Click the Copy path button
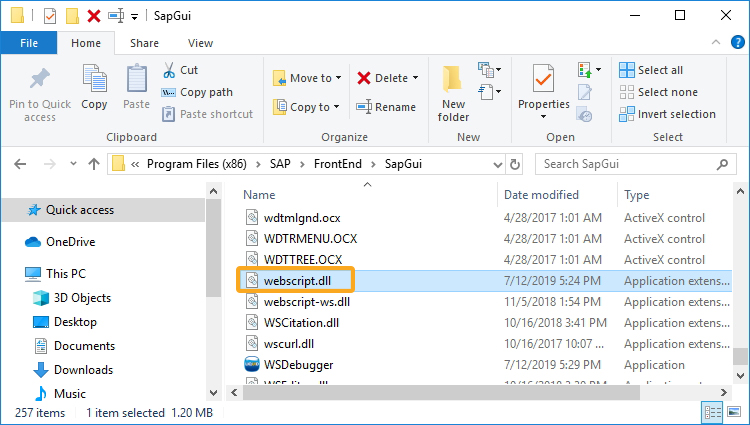This screenshot has width=750, height=425. point(197,92)
